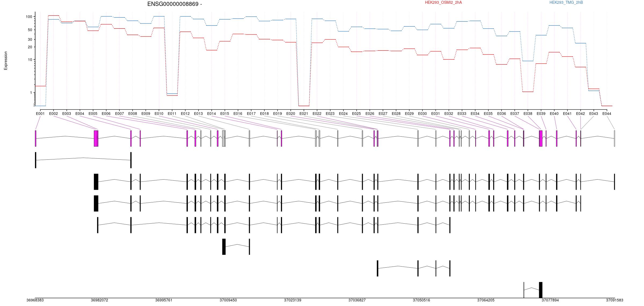644x306 pixels.
Task: Click exon label E005
Action: click(93, 114)
